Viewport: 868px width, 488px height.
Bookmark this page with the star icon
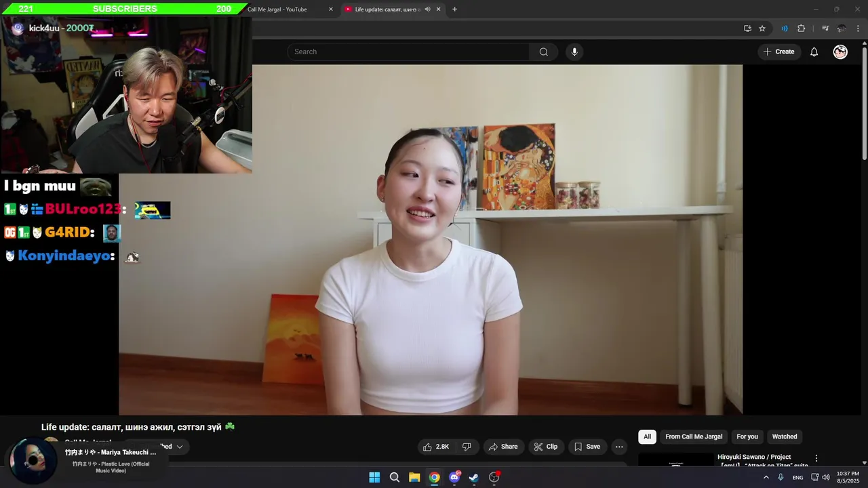(762, 28)
